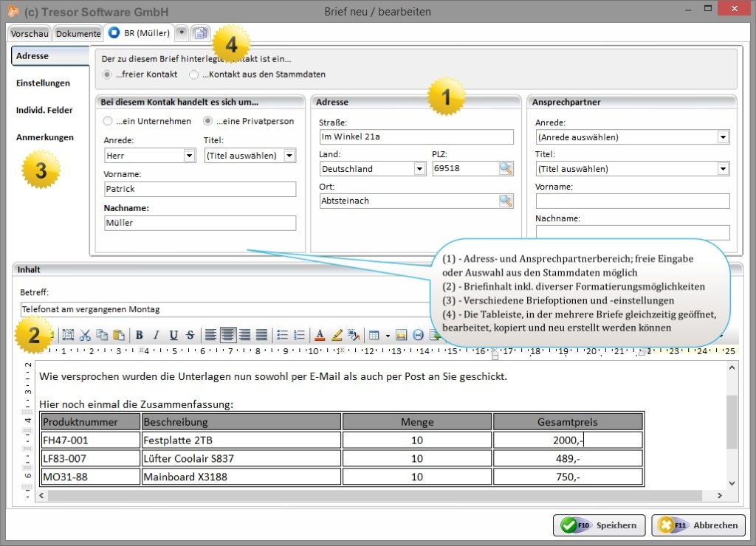The width and height of the screenshot is (756, 546).
Task: Click the copy-letter icon tab next to asterisk
Action: [x=201, y=33]
